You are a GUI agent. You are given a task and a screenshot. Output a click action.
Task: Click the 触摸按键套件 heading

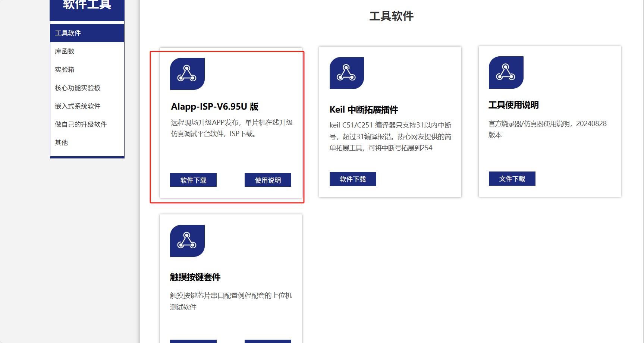195,277
